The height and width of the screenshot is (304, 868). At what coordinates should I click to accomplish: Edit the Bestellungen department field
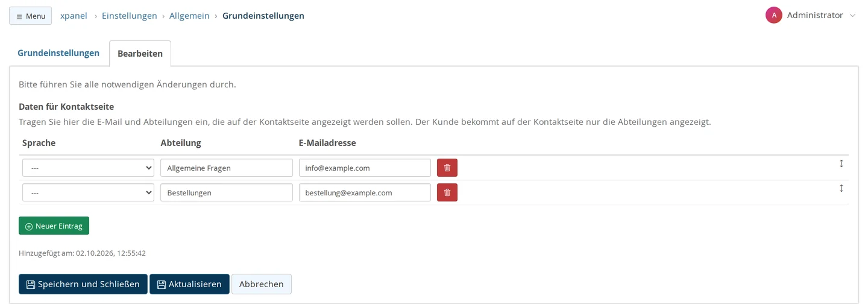click(x=227, y=192)
